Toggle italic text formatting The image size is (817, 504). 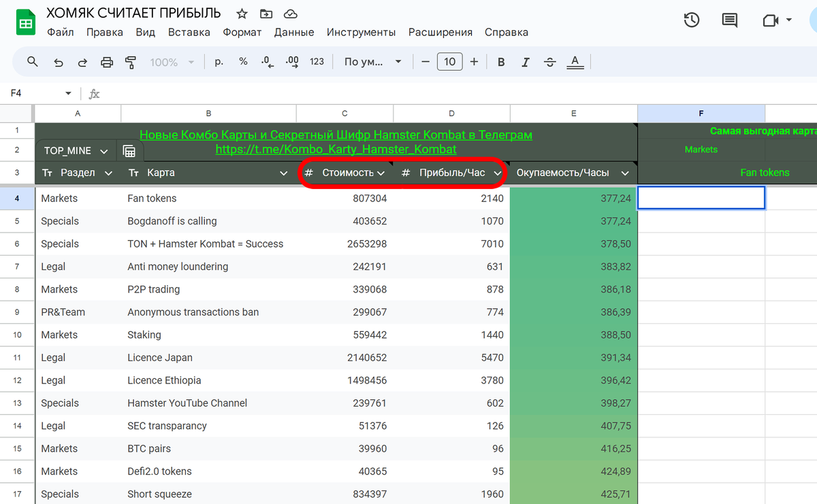(x=525, y=62)
